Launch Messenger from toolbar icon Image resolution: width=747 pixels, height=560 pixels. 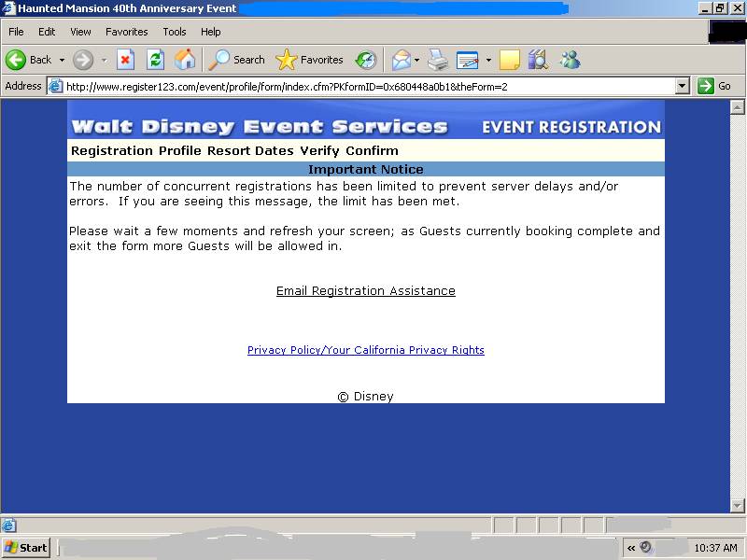click(571, 60)
